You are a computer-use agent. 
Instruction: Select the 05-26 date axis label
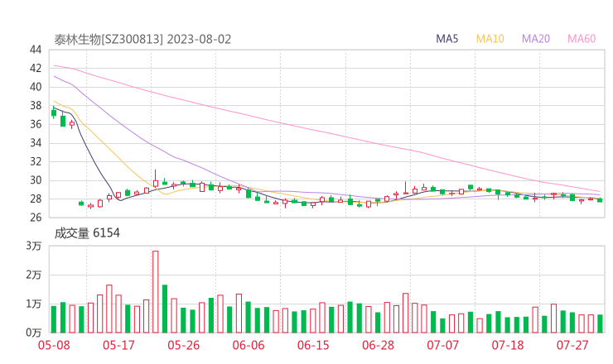pos(183,345)
